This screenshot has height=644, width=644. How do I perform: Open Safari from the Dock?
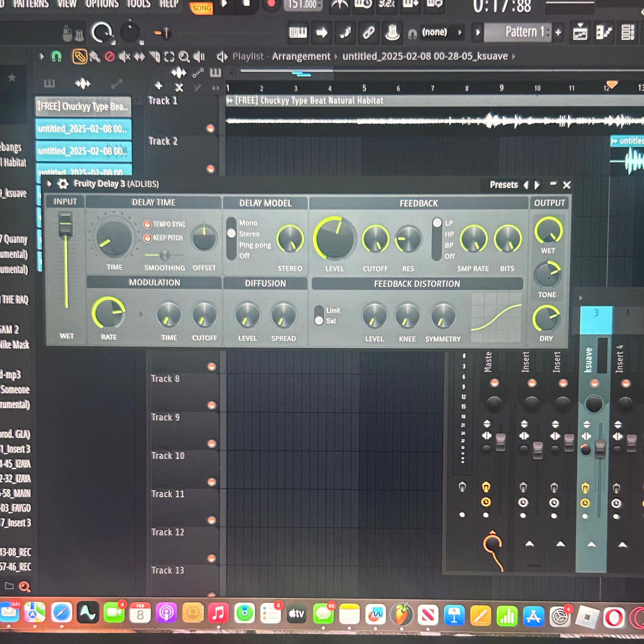pyautogui.click(x=62, y=613)
